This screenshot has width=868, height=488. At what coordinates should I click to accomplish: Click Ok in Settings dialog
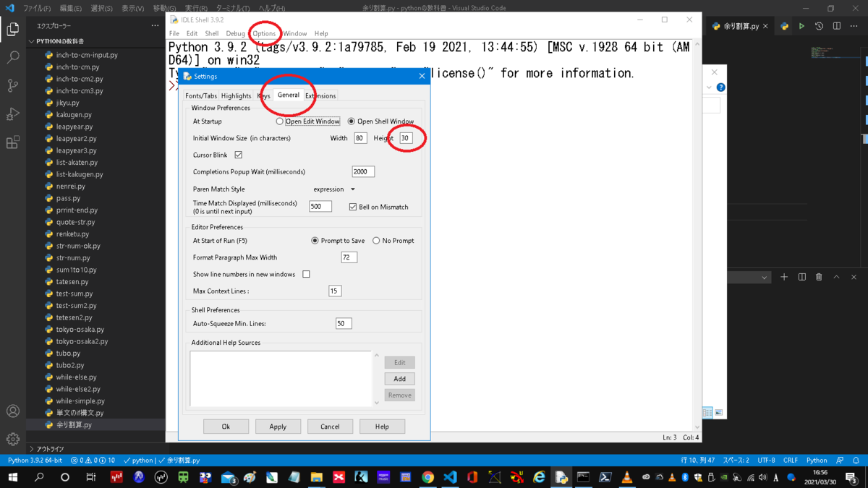tap(226, 427)
